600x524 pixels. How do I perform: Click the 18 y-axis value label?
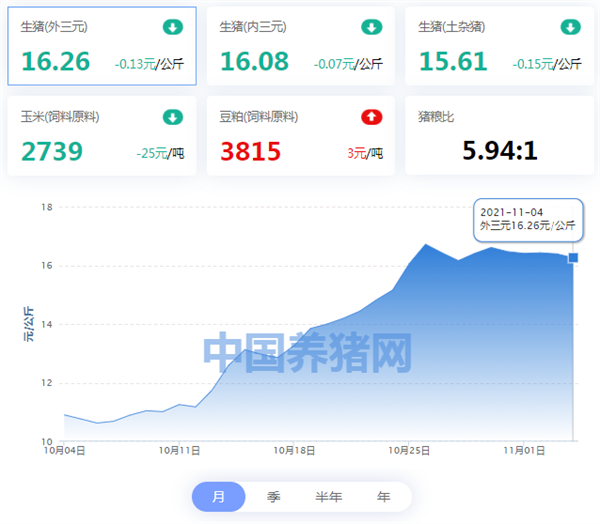[47, 207]
